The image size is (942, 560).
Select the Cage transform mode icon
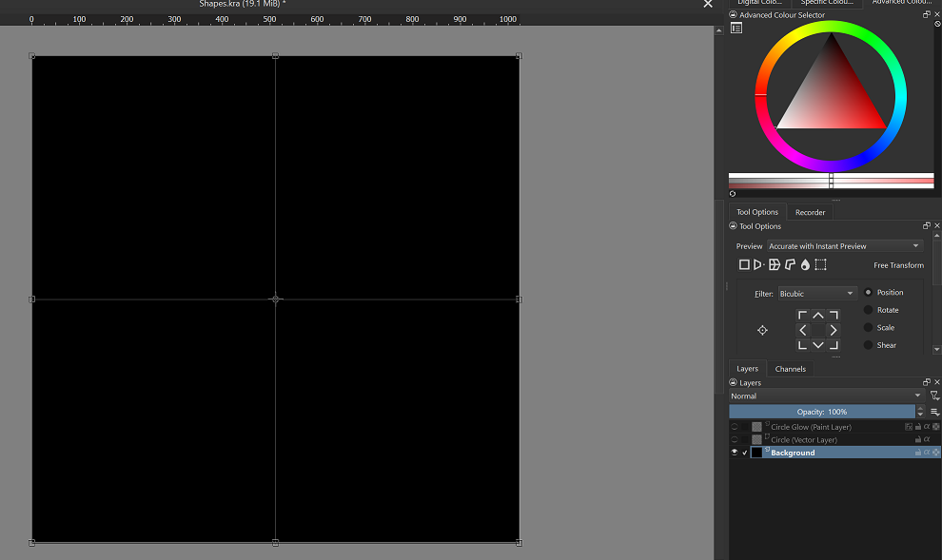pyautogui.click(x=789, y=264)
